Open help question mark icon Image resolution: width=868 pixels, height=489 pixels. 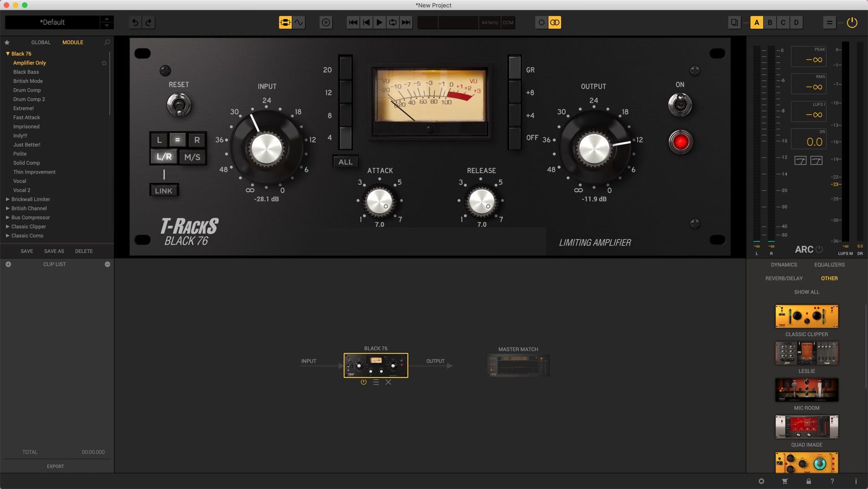tap(832, 481)
